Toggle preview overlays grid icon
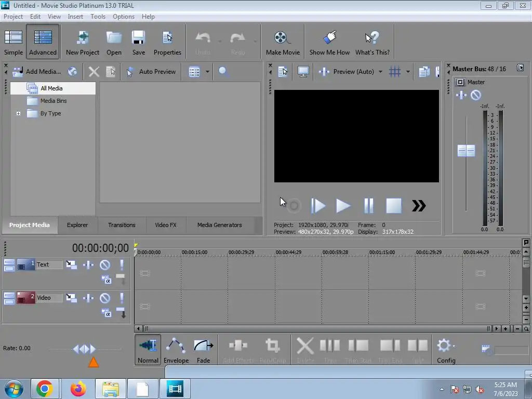532x399 pixels. pos(395,72)
